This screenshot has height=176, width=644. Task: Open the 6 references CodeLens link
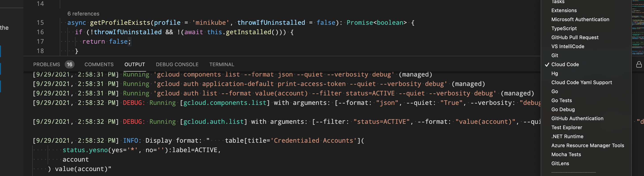(83, 14)
